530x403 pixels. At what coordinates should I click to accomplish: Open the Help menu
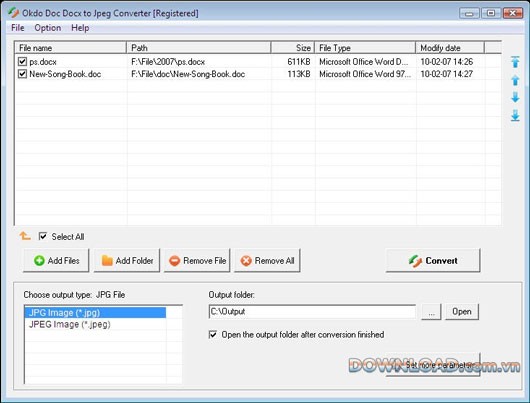pos(80,28)
